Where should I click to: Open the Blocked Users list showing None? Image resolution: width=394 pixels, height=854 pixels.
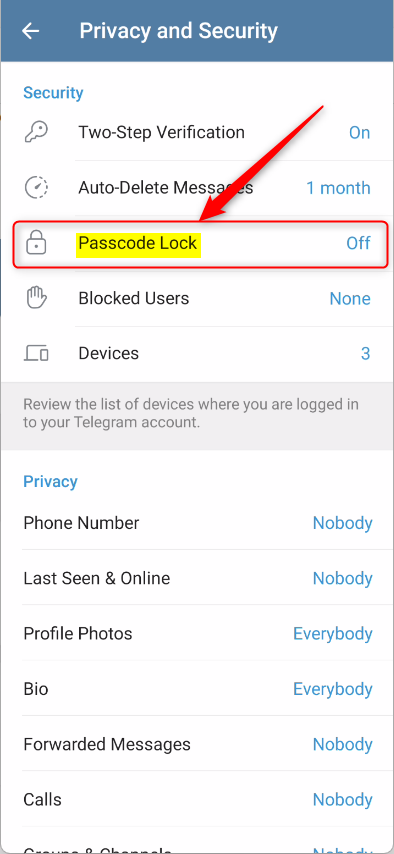point(197,298)
